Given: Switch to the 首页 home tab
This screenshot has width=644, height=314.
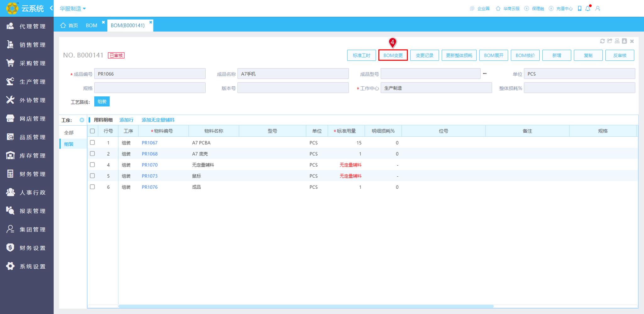Looking at the screenshot, I should (x=69, y=25).
